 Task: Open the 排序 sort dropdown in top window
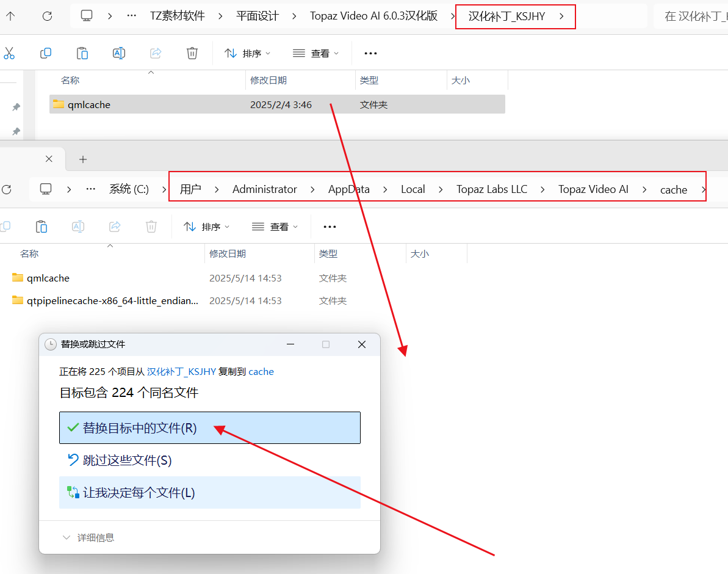[x=247, y=54]
